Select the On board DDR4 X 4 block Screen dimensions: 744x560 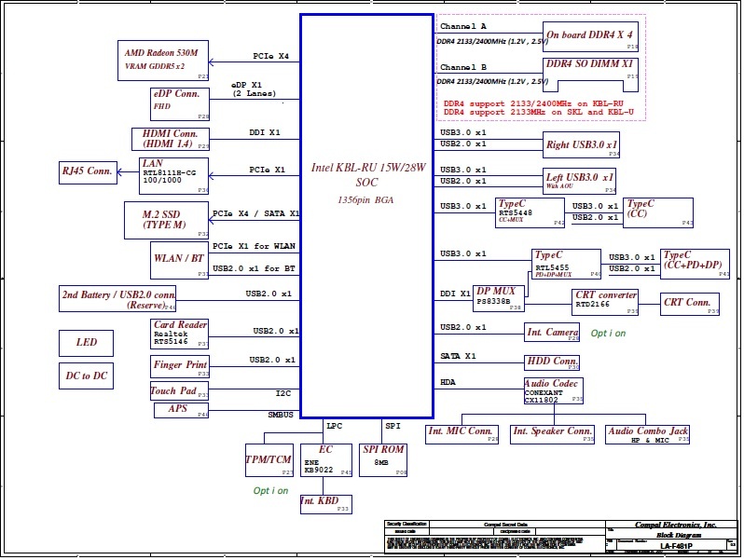(x=590, y=36)
